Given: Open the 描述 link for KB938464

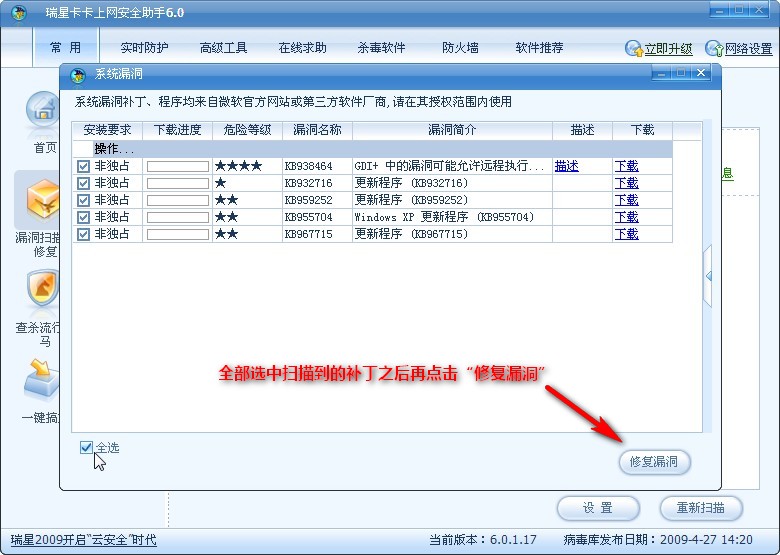Looking at the screenshot, I should (x=567, y=166).
